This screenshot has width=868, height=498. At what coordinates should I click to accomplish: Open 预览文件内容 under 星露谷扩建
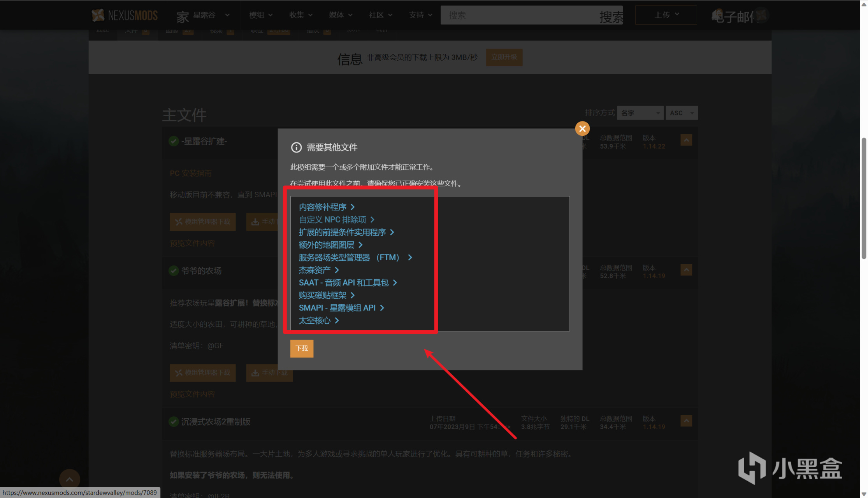click(192, 243)
